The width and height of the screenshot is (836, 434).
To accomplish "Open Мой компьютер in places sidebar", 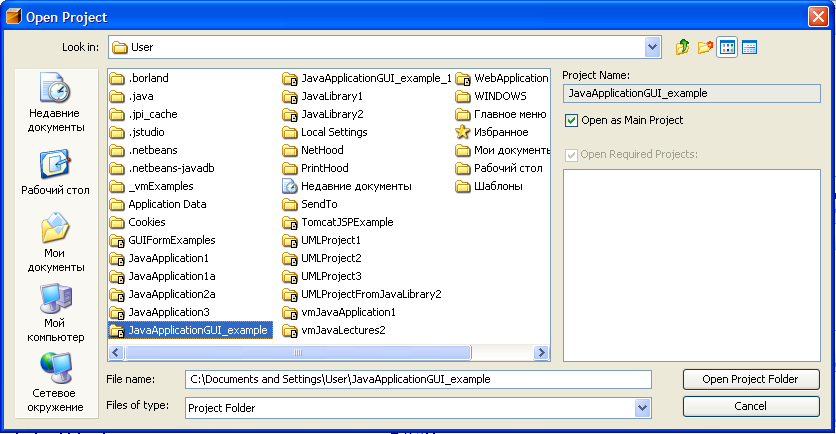I will pyautogui.click(x=55, y=313).
